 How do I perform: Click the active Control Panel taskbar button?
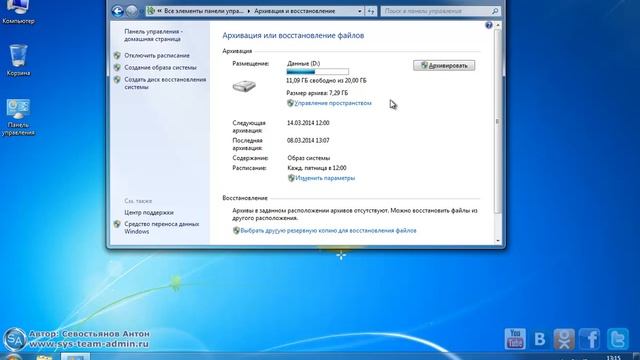coord(75,357)
